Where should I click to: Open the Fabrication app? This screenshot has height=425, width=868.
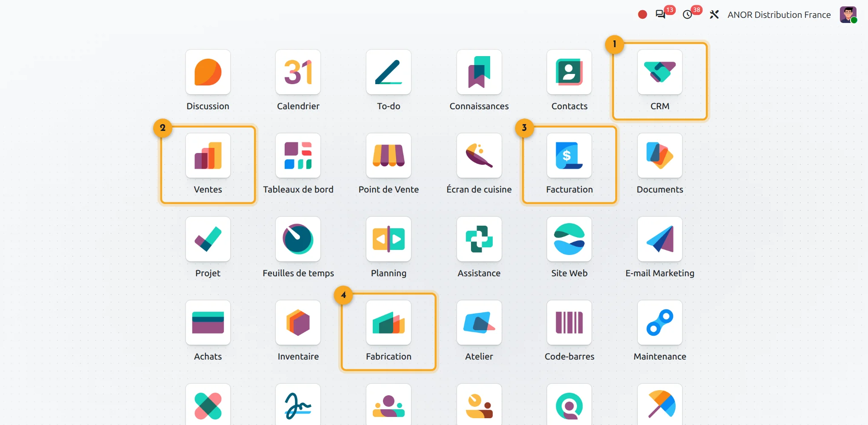[388, 323]
